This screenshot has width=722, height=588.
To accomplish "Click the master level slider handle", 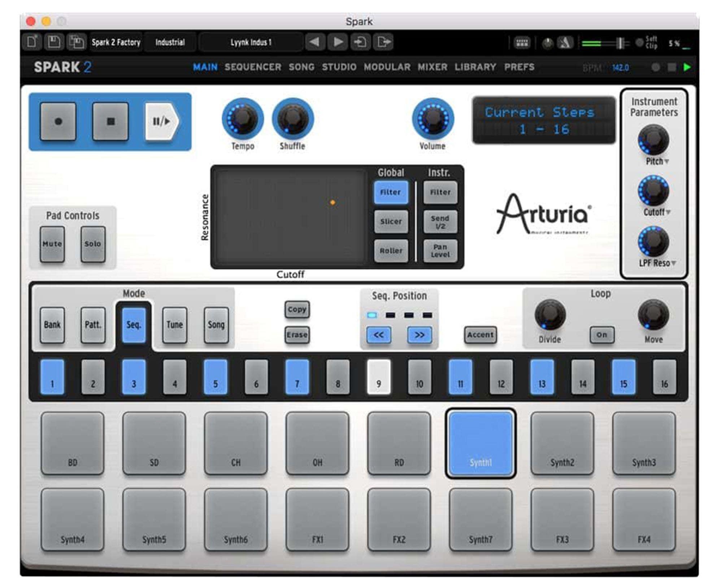I will 620,43.
